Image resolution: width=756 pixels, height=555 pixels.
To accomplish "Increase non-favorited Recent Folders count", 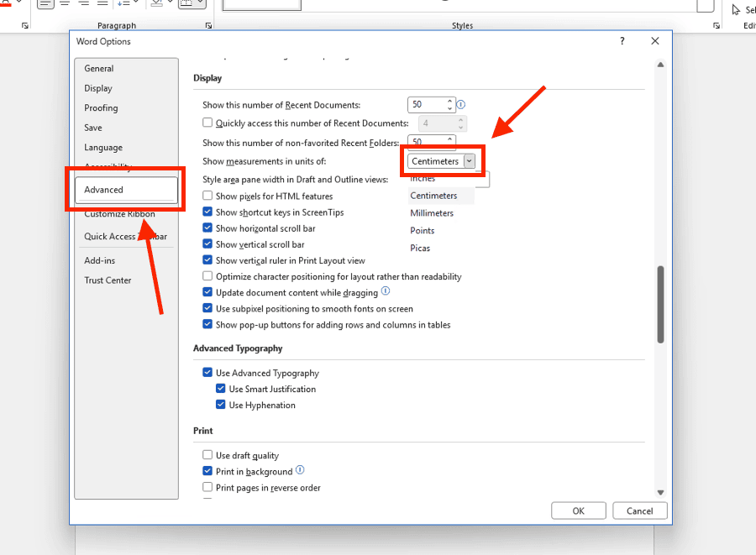I will pos(450,139).
